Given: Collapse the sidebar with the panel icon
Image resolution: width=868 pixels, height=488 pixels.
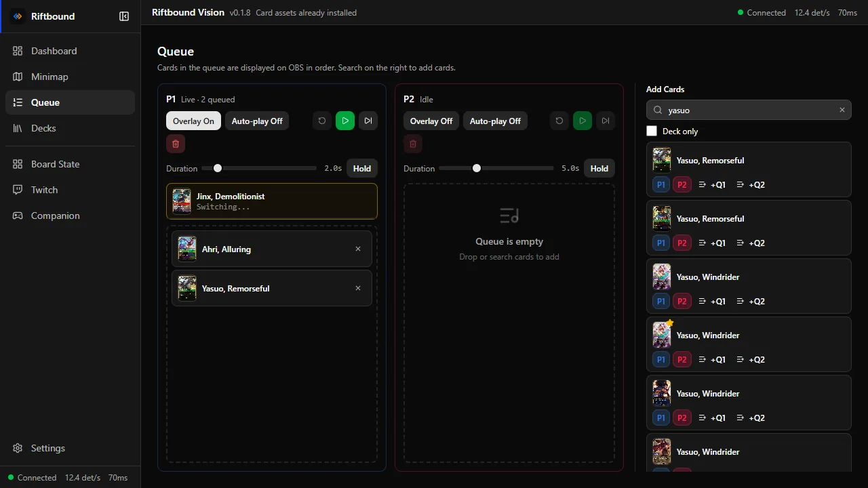Looking at the screenshot, I should [124, 16].
